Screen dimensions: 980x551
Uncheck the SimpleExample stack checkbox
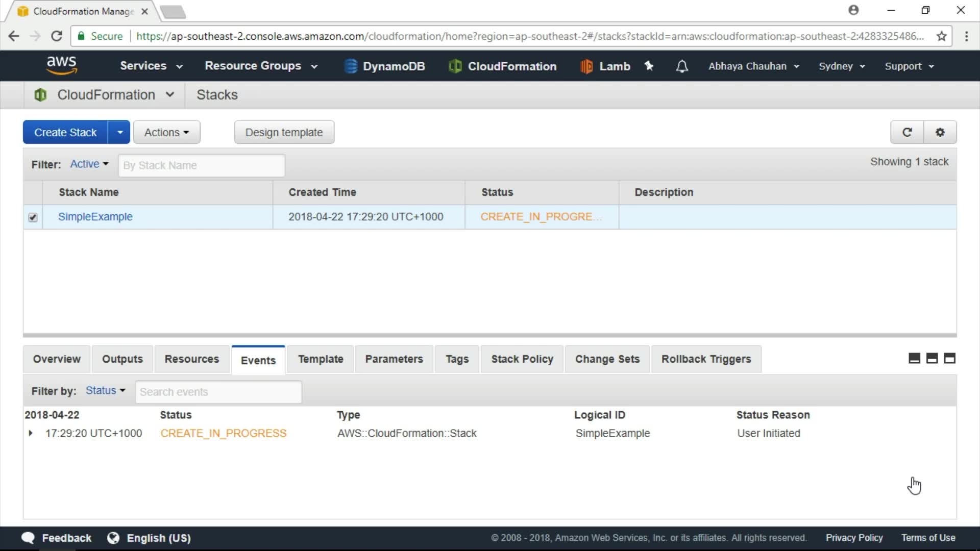tap(33, 217)
